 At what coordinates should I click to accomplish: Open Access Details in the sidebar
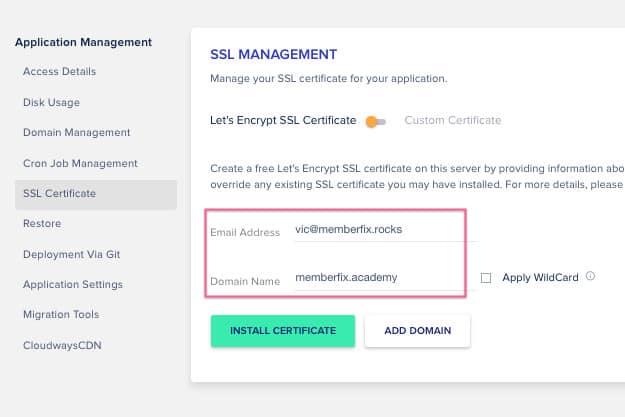pos(60,72)
